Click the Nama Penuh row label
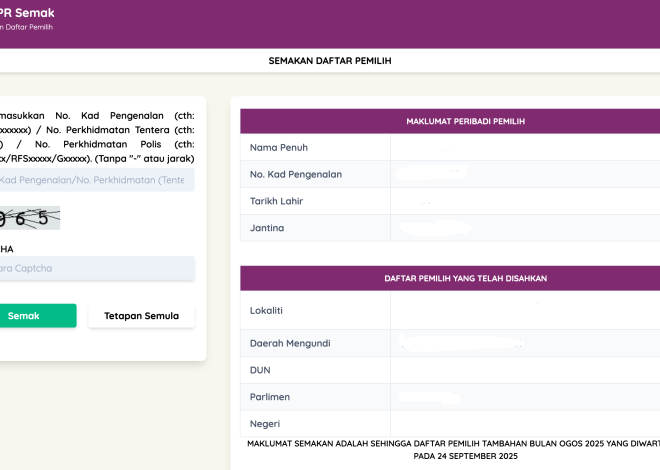Image resolution: width=660 pixels, height=470 pixels. tap(278, 147)
